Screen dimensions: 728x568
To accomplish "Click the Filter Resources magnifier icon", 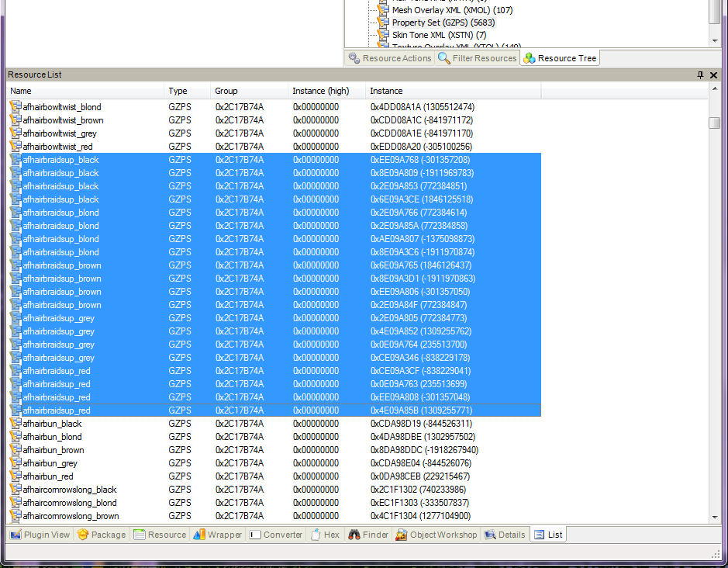I will click(444, 57).
